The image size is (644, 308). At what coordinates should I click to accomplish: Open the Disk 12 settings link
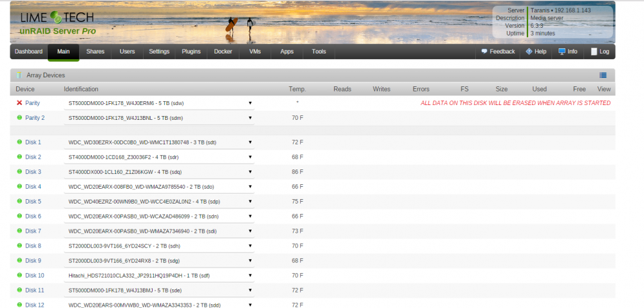click(35, 305)
